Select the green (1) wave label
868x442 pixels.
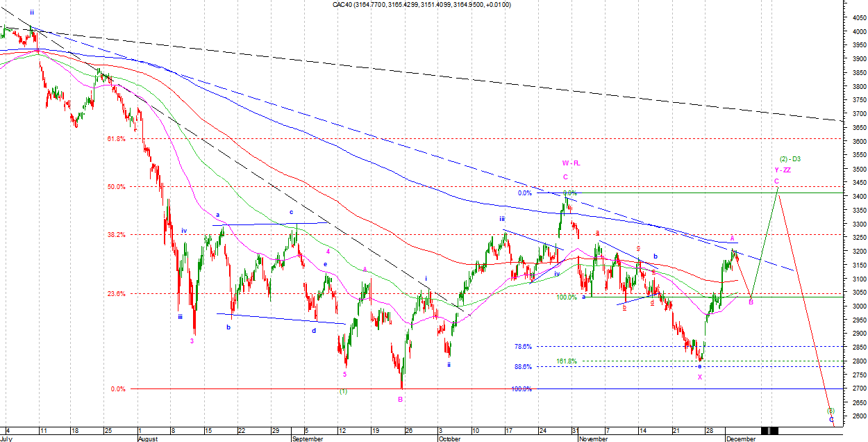point(343,391)
